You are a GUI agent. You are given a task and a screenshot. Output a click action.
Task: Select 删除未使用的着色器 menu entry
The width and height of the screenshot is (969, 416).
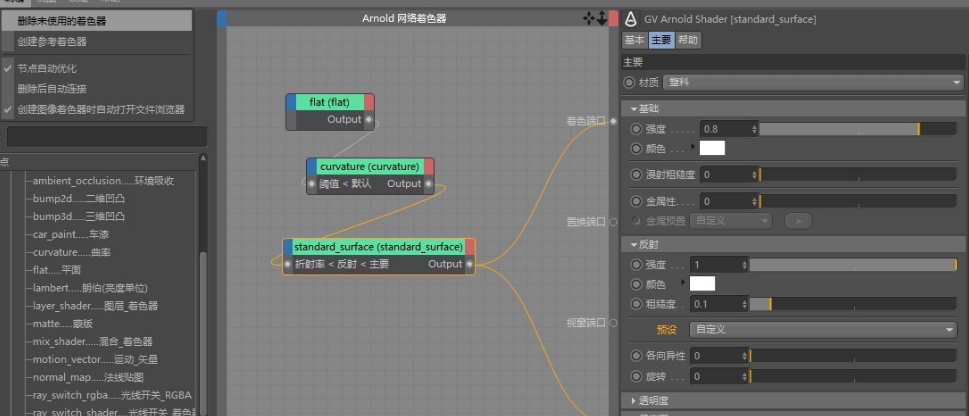[x=96, y=21]
